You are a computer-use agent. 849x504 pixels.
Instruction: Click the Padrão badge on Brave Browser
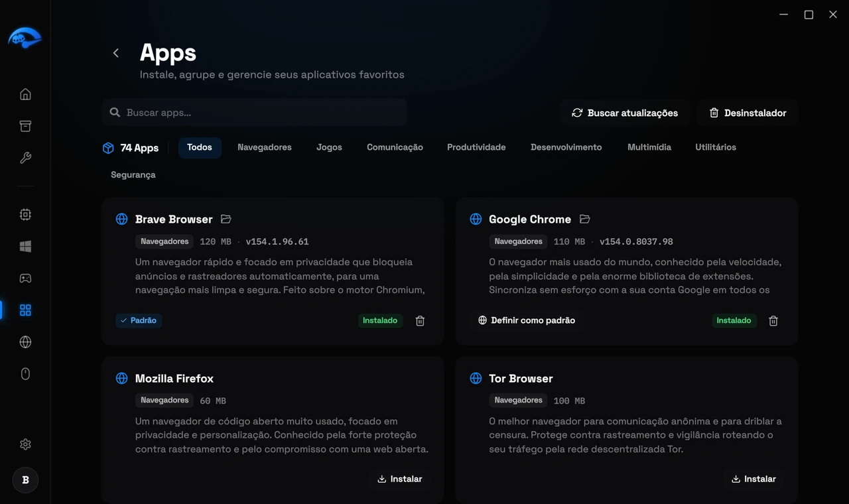[x=139, y=320]
